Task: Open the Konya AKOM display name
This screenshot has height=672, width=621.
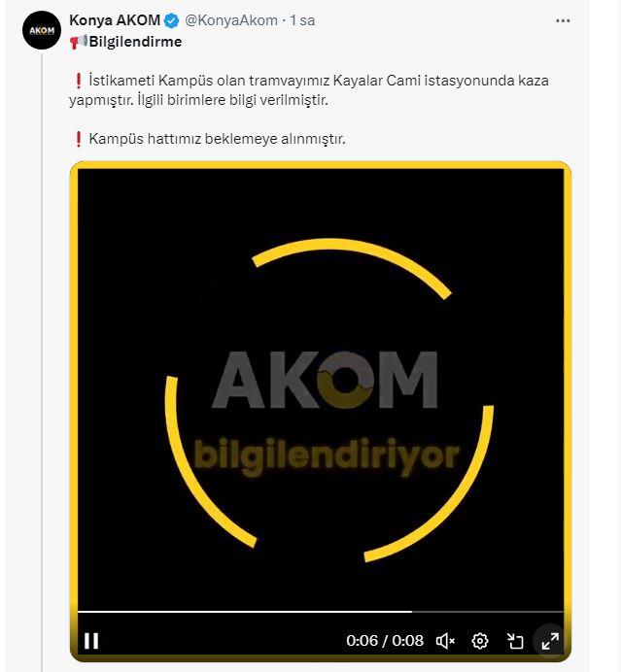Action: tap(115, 20)
